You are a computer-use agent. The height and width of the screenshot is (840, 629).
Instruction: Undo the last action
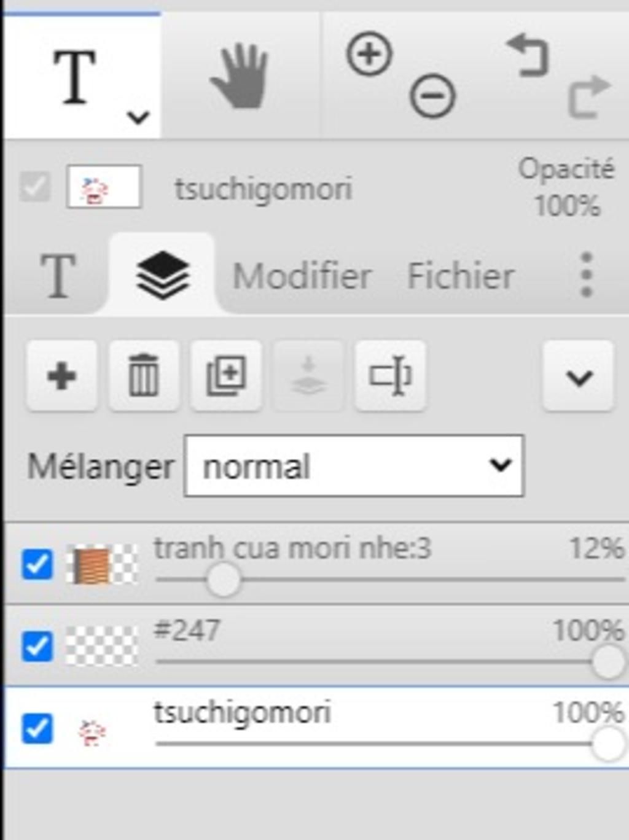tap(527, 56)
